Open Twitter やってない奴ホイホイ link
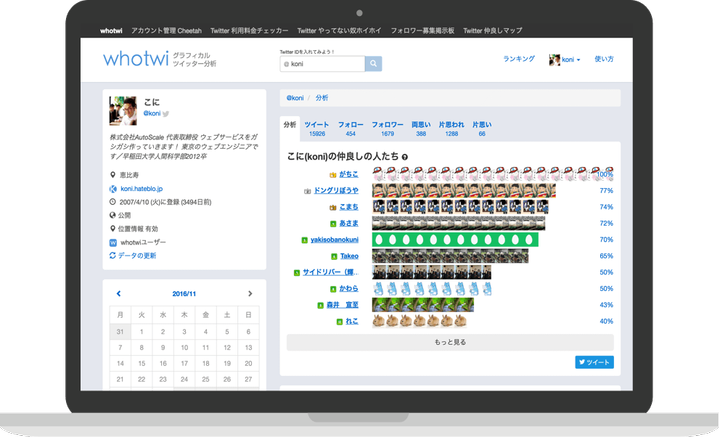720x437 pixels. coord(339,31)
